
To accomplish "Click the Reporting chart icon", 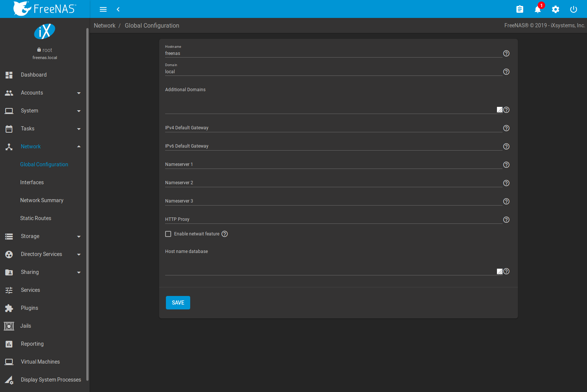I will pos(9,344).
